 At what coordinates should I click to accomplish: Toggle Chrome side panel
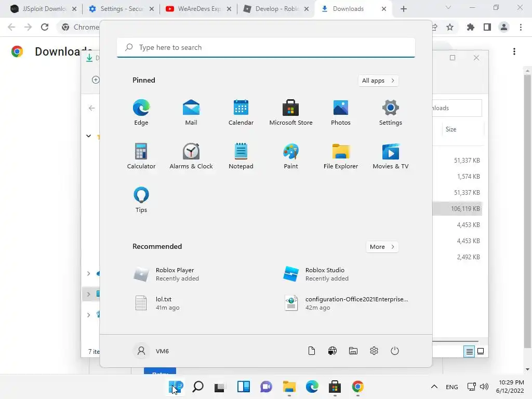(x=487, y=27)
